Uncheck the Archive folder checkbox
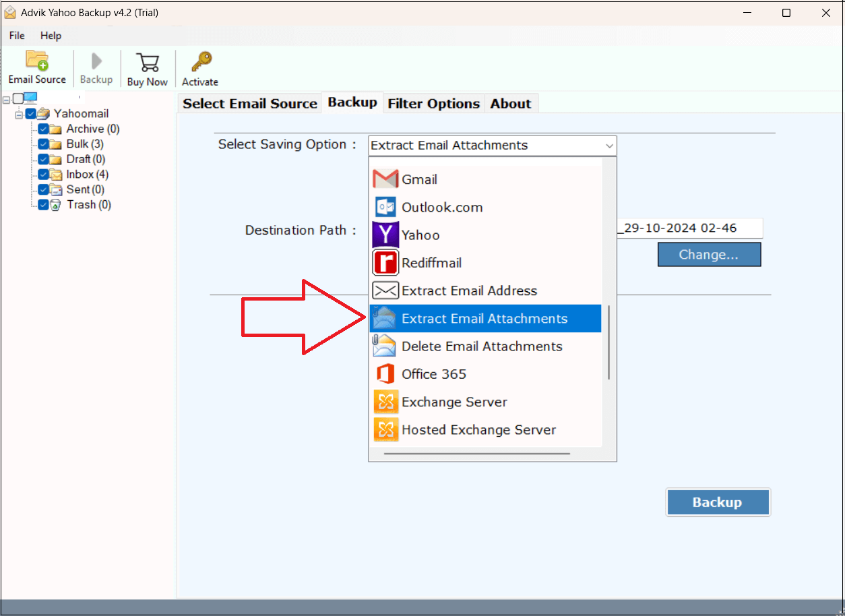The image size is (845, 616). (x=43, y=129)
